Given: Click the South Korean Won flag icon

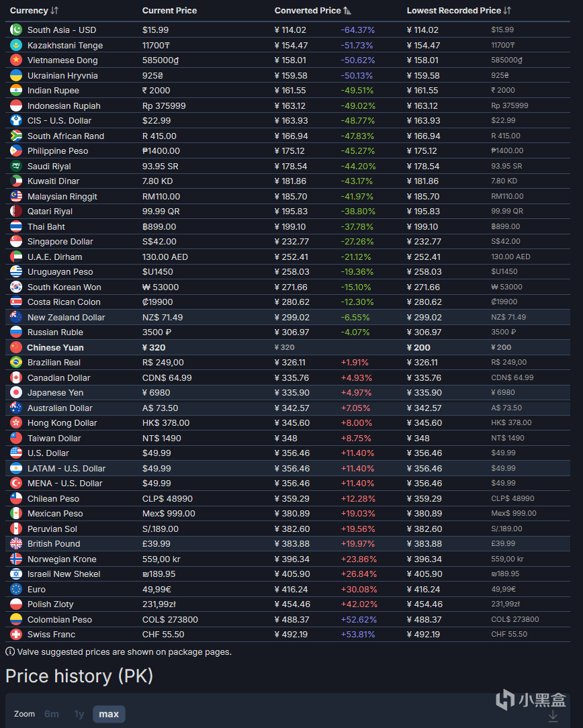Looking at the screenshot, I should tap(16, 287).
